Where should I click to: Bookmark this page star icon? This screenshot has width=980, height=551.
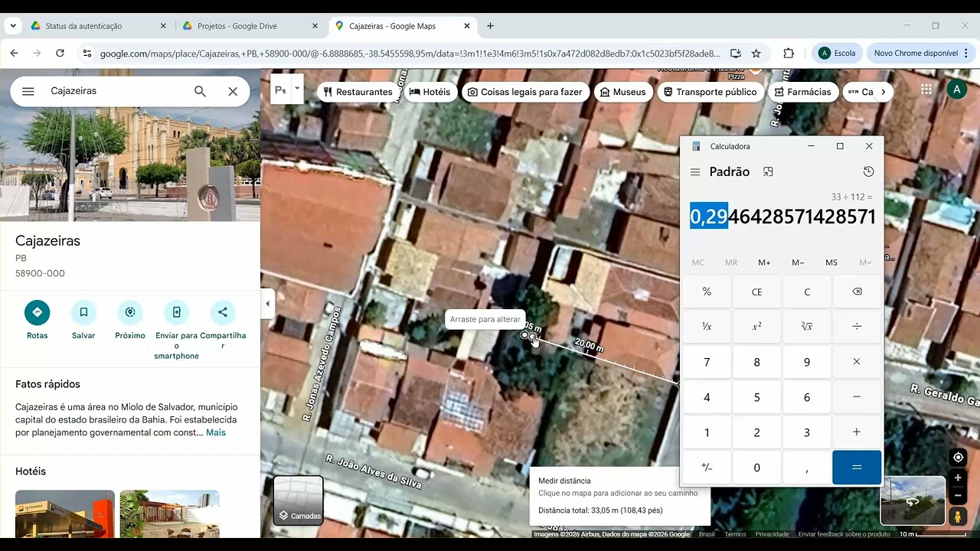(x=756, y=54)
